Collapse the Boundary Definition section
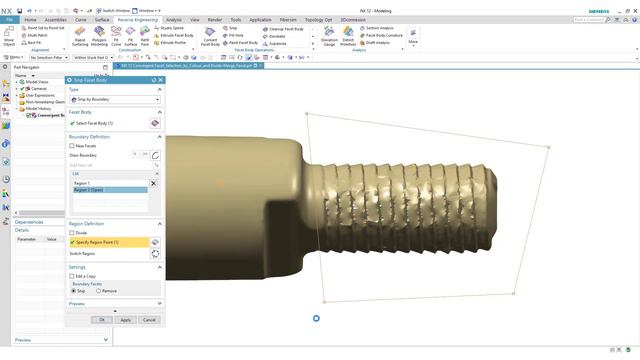 tap(160, 137)
